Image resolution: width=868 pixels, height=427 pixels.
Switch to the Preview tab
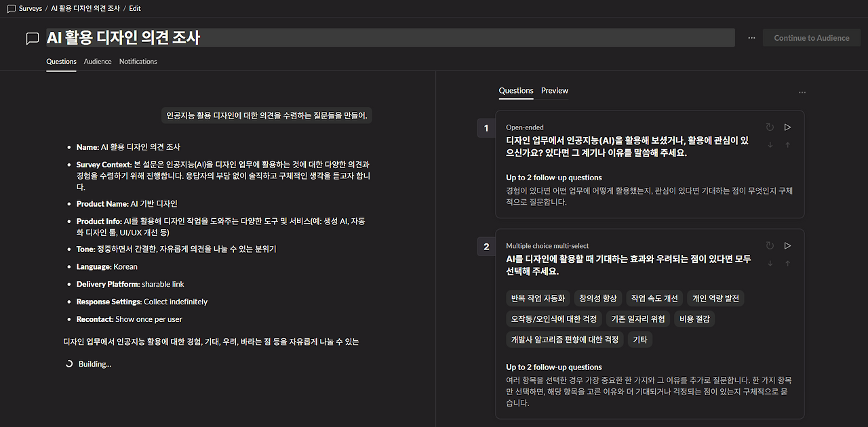(x=555, y=91)
